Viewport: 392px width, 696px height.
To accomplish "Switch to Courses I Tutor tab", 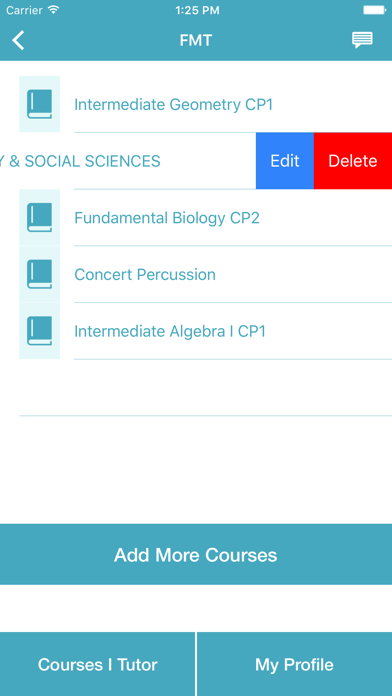I will click(x=97, y=664).
